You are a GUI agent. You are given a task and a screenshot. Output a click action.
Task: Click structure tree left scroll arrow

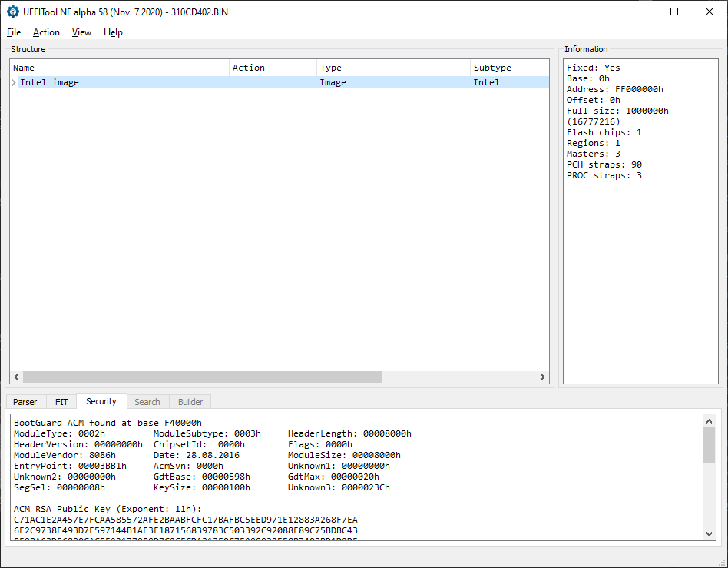tap(16, 377)
